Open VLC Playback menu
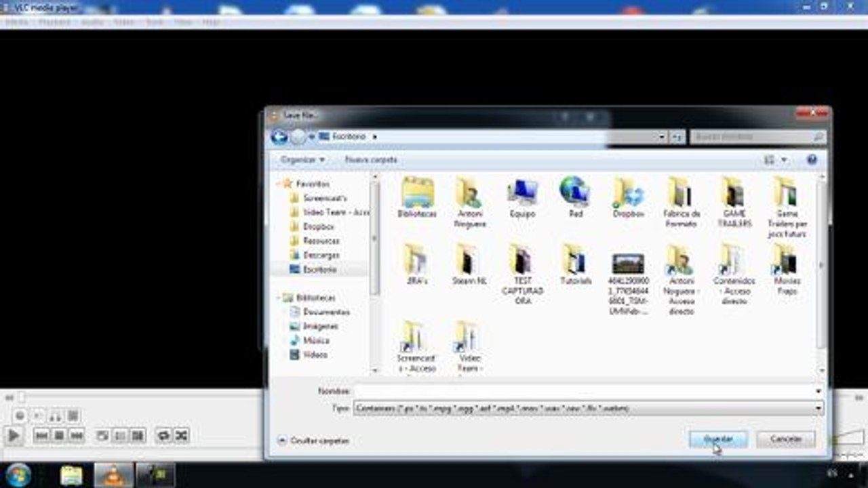This screenshot has height=488, width=868. pyautogui.click(x=54, y=22)
